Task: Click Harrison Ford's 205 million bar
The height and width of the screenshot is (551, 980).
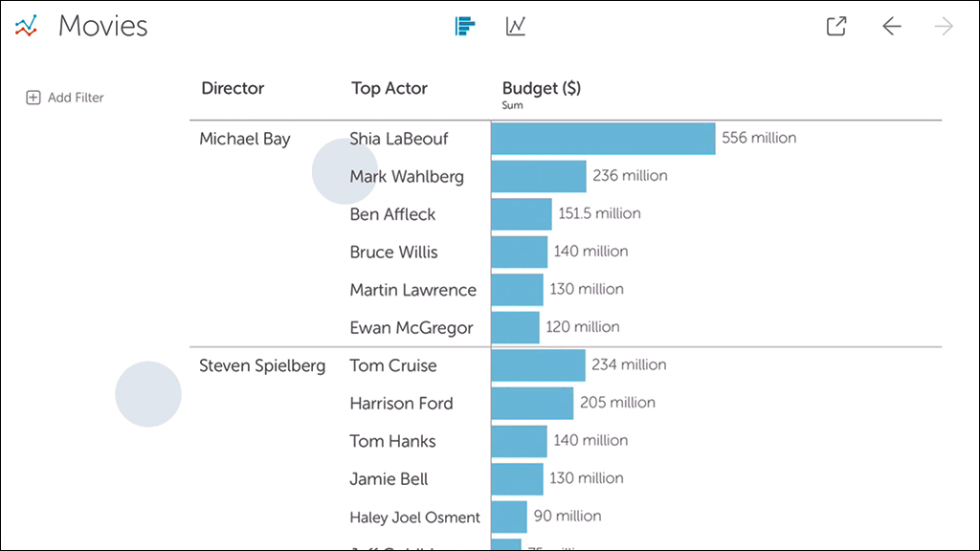Action: [x=532, y=403]
